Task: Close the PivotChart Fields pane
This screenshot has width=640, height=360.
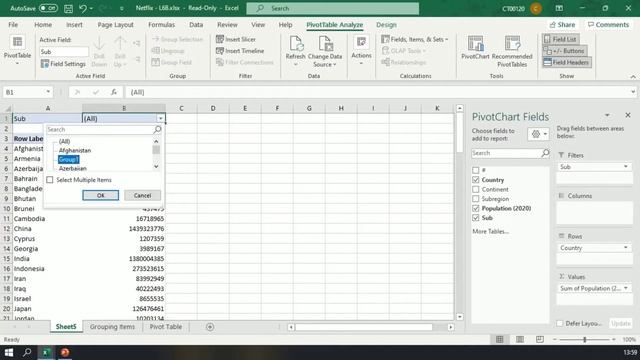Action: [x=628, y=115]
